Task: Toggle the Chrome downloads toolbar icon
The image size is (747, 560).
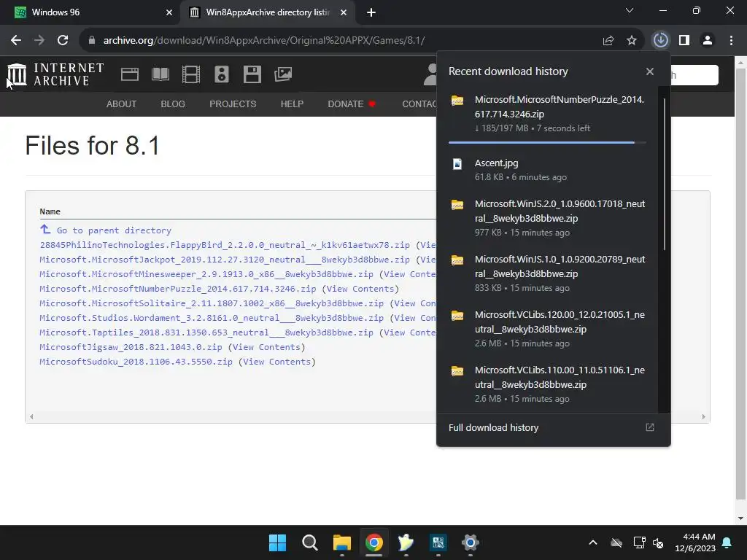Action: coord(660,41)
